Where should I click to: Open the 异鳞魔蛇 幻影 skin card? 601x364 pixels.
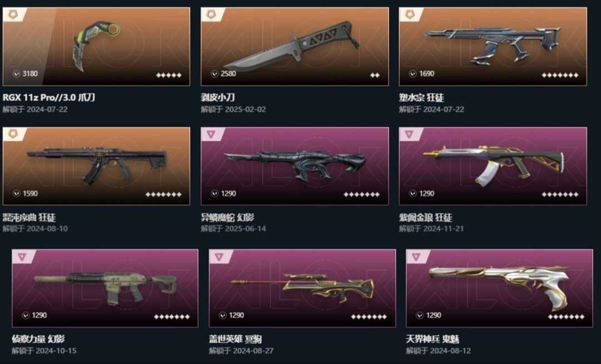point(295,166)
